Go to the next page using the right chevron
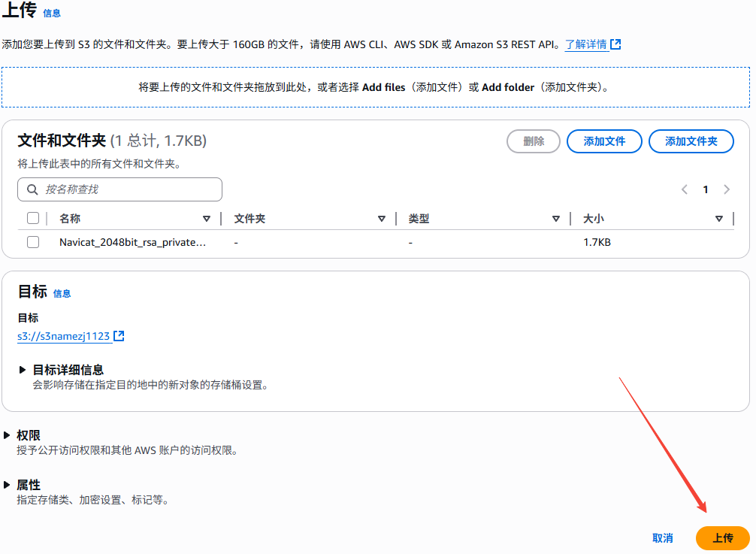 click(x=727, y=189)
